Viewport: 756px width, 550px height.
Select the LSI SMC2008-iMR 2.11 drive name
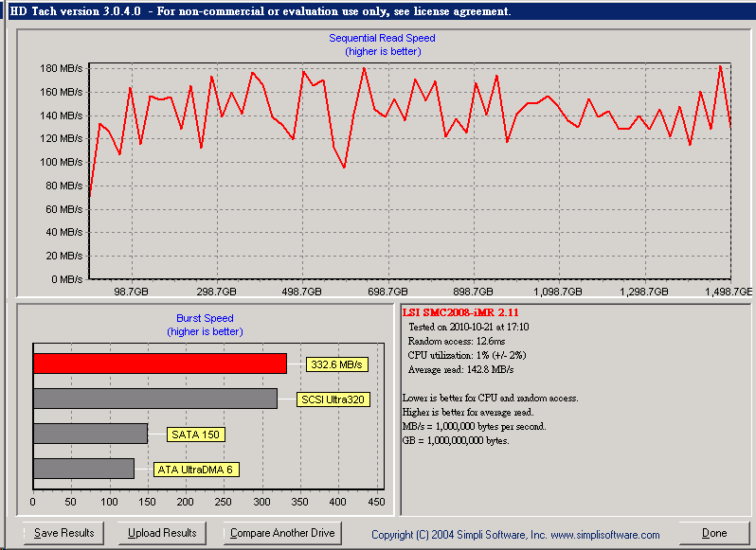[x=460, y=311]
